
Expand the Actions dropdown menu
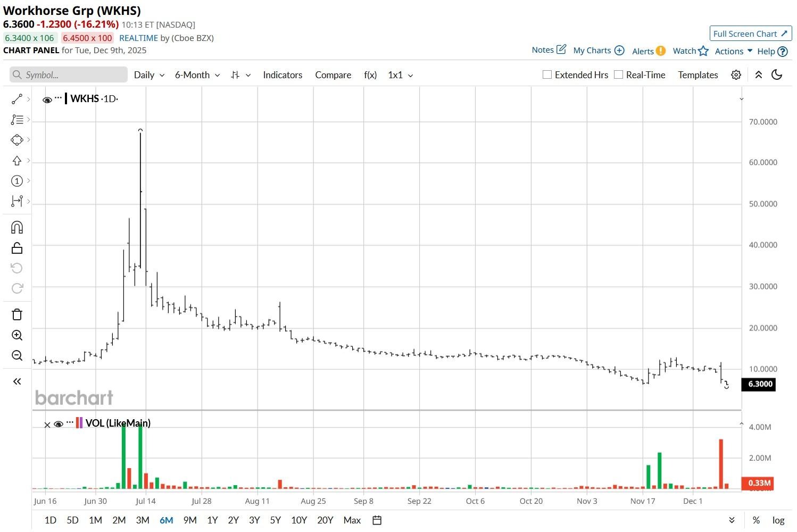(x=734, y=51)
